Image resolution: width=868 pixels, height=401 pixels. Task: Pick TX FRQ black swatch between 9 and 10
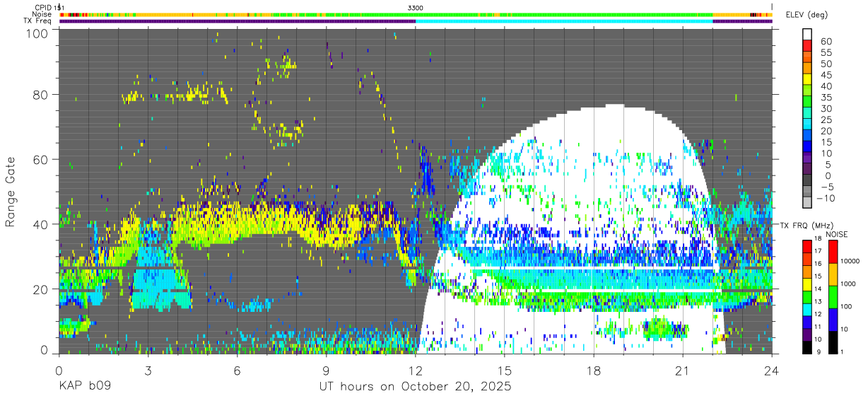[807, 348]
